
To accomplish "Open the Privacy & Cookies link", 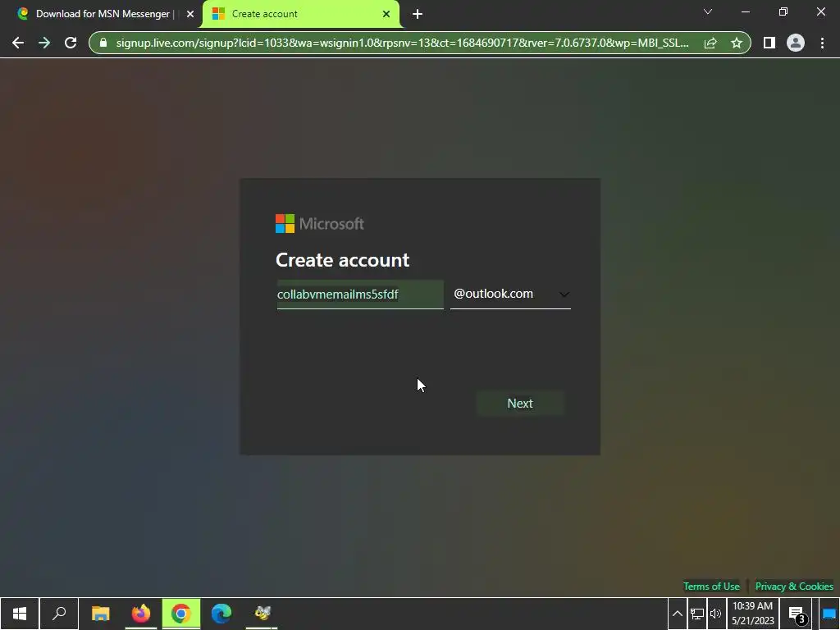I will [794, 586].
